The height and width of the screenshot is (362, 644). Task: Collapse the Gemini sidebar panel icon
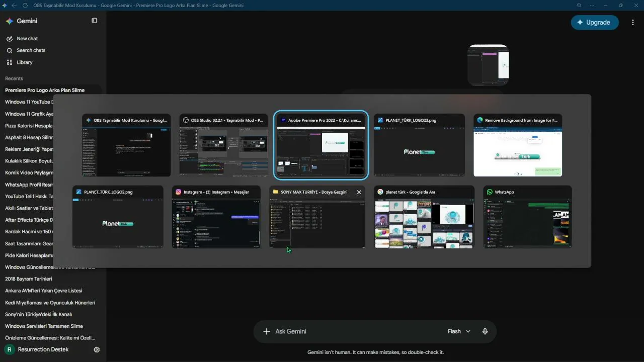point(94,21)
